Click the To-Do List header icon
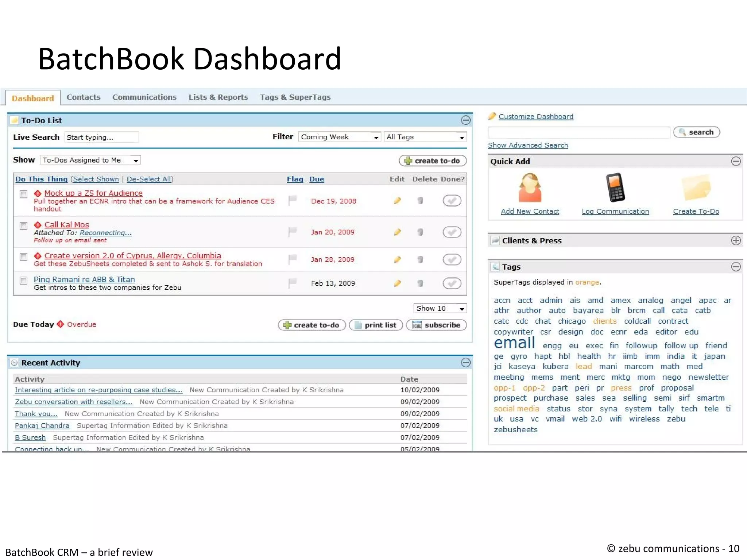Image resolution: width=747 pixels, height=560 pixels. click(x=15, y=120)
